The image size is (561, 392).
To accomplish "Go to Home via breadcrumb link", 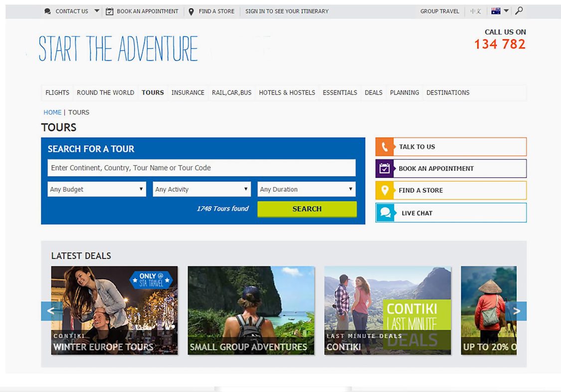I will 52,112.
